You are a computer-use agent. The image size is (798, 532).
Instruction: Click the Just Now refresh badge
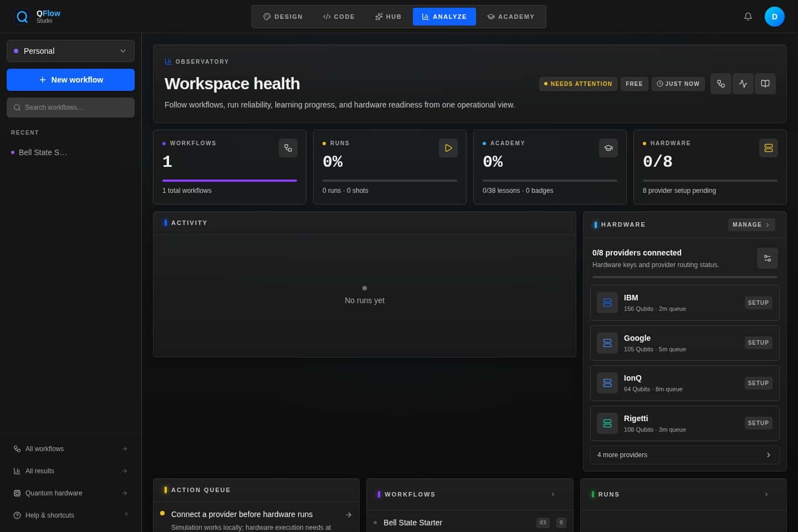[678, 84]
